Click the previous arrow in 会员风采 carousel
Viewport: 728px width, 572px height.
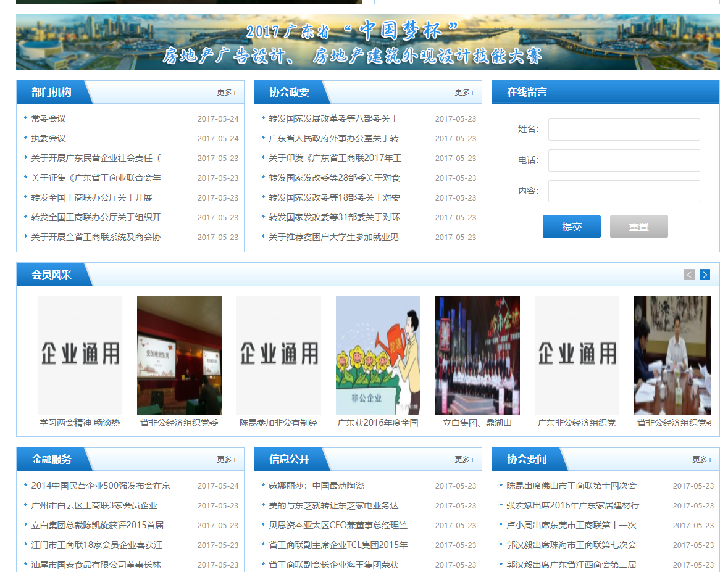[x=689, y=275]
